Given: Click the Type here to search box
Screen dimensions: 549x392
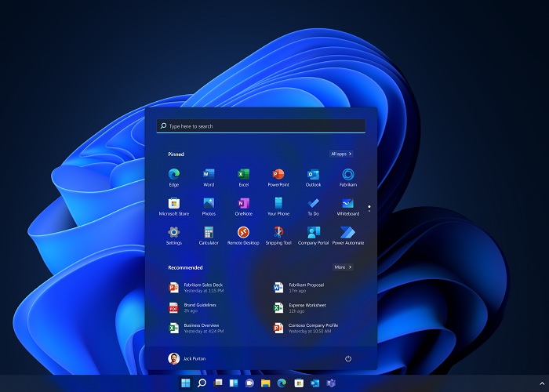Looking at the screenshot, I should [261, 126].
